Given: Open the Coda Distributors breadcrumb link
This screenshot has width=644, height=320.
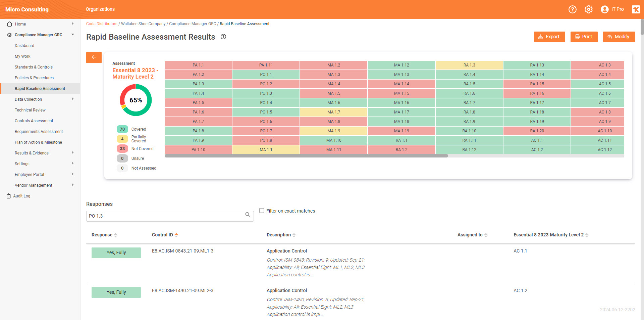Looking at the screenshot, I should 102,24.
